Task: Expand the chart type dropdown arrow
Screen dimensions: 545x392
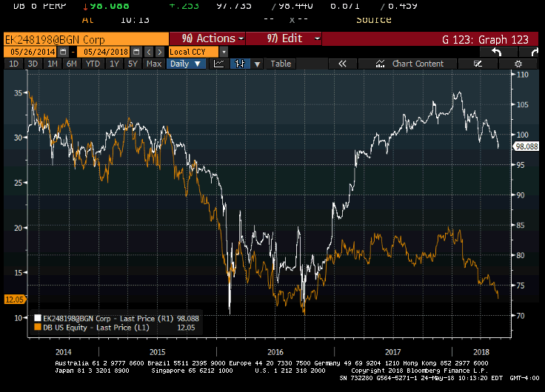Action: pos(257,64)
